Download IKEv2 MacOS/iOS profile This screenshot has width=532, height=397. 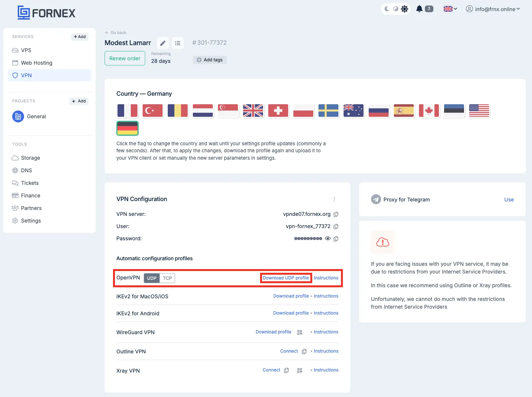coord(291,296)
